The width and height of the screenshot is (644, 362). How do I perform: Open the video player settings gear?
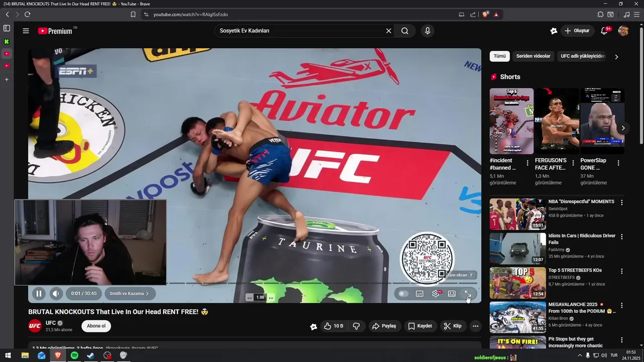coord(436,294)
